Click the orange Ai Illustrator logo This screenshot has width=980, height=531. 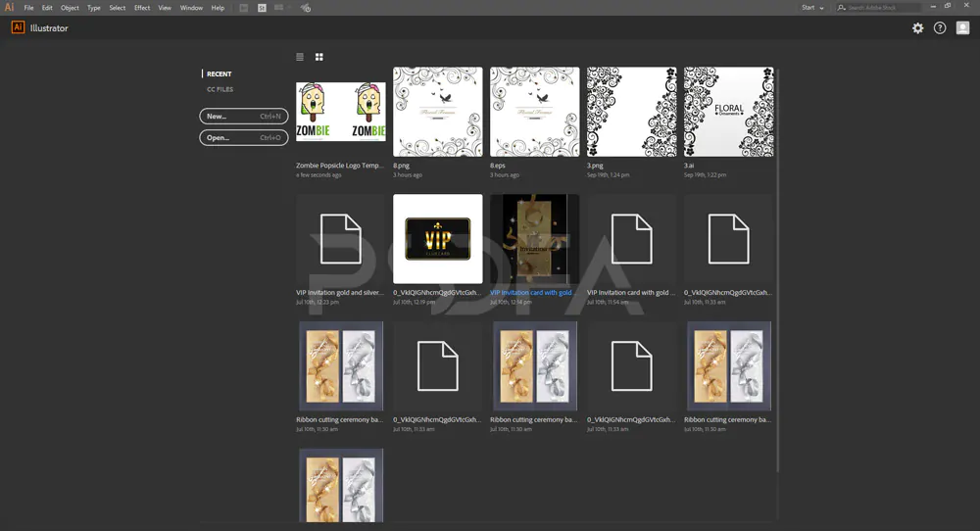[x=18, y=27]
